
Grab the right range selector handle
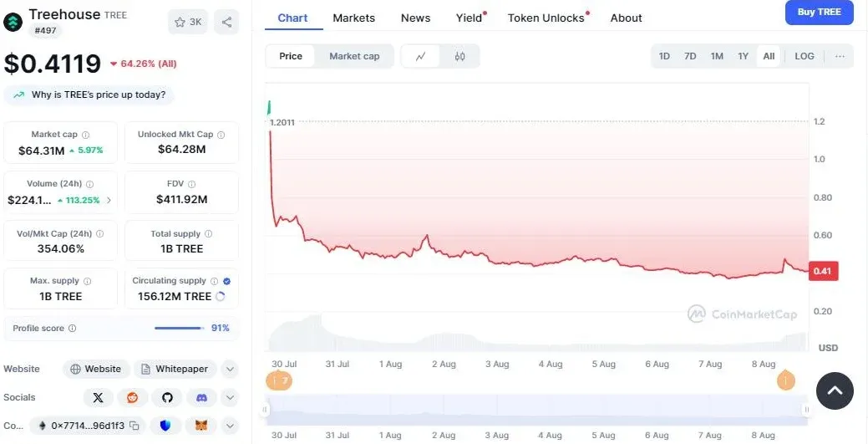[806, 410]
